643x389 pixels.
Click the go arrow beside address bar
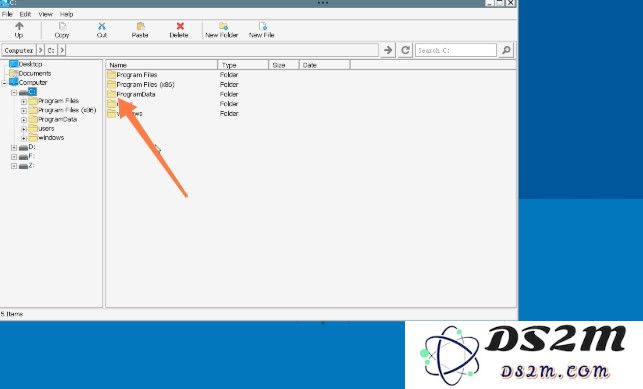click(x=388, y=50)
